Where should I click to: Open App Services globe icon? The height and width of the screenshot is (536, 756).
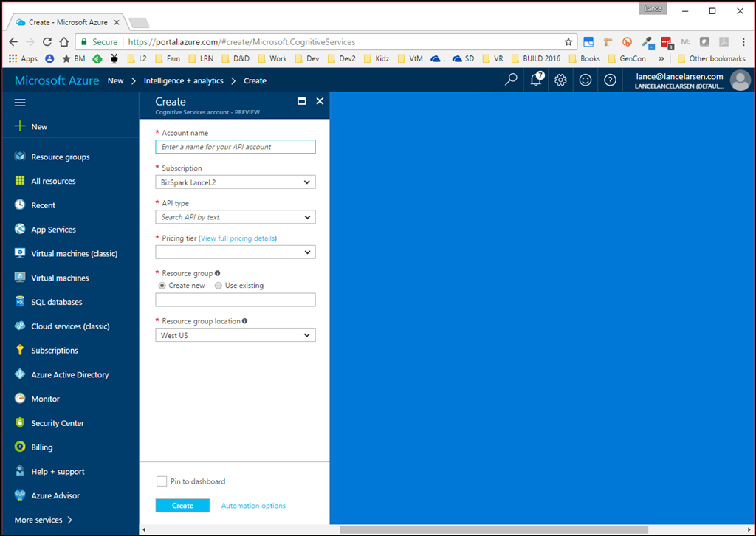click(x=20, y=229)
